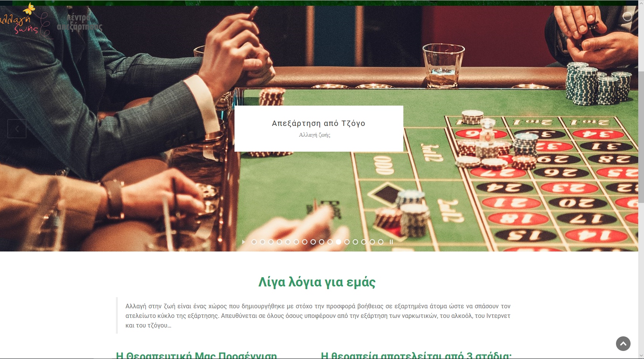Open the Απεξάρτηση από Τζόγο slide title
Screen dimensions: 644x359
[x=319, y=123]
